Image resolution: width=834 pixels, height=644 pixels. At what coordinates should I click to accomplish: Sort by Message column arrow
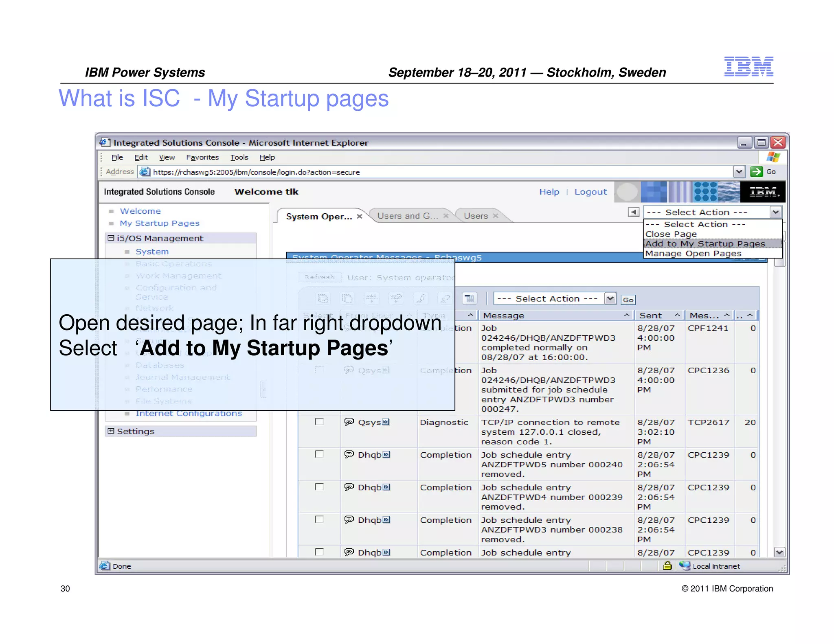pos(627,315)
